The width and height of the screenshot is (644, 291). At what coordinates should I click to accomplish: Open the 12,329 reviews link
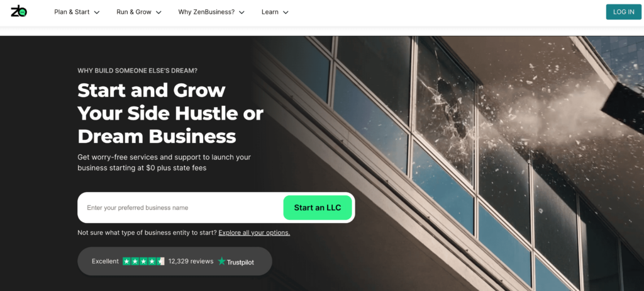(x=191, y=261)
